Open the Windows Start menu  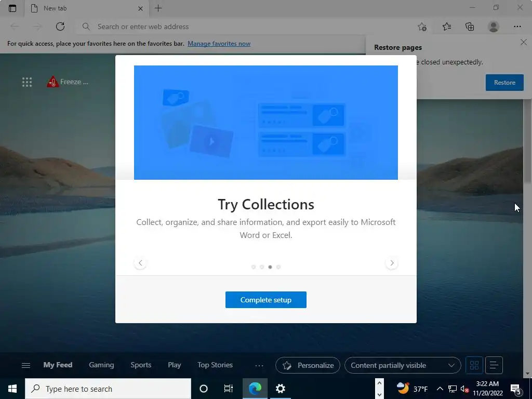click(12, 389)
